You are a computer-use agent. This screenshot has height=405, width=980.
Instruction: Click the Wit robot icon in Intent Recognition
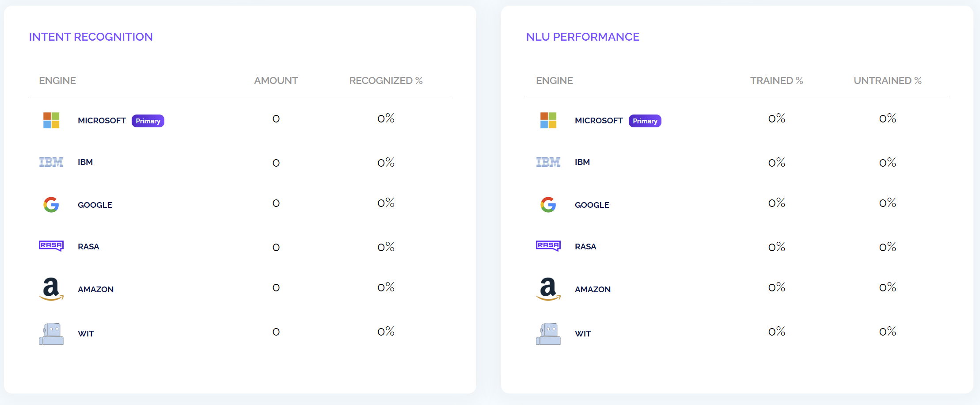coord(51,333)
